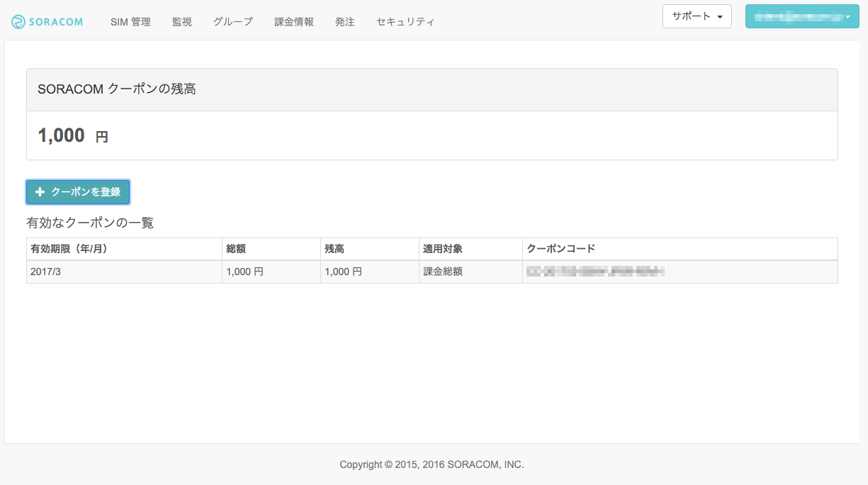The image size is (868, 485).
Task: Click the 1,000 円 balance amount
Action: pos(73,135)
